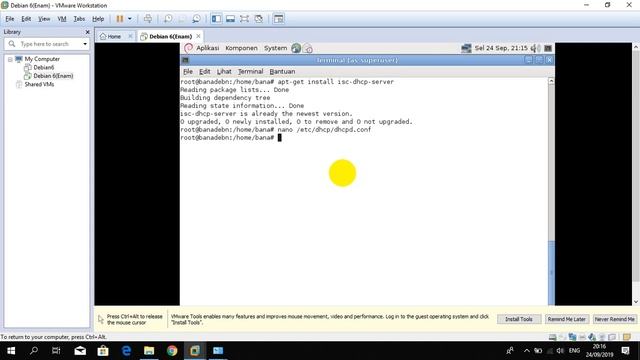Open the Windows Start menu

point(11,351)
